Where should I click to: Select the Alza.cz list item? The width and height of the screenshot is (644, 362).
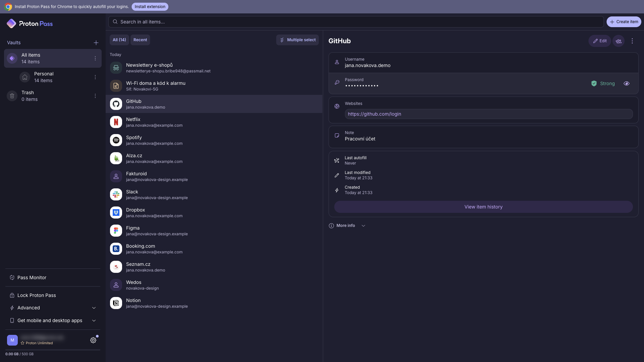point(214,158)
